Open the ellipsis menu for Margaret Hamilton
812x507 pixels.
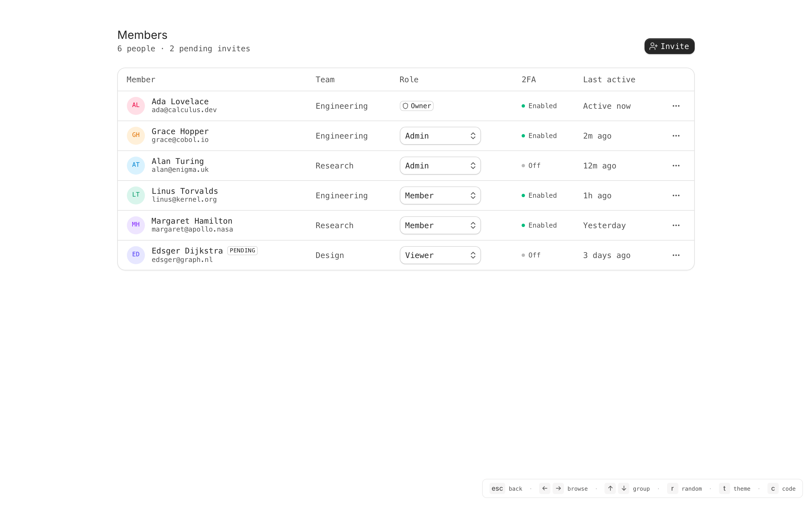click(x=676, y=225)
